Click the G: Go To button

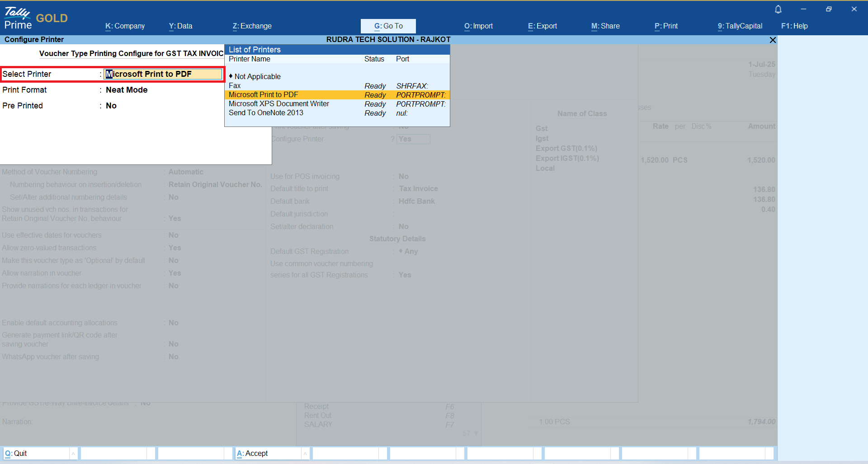coord(388,26)
